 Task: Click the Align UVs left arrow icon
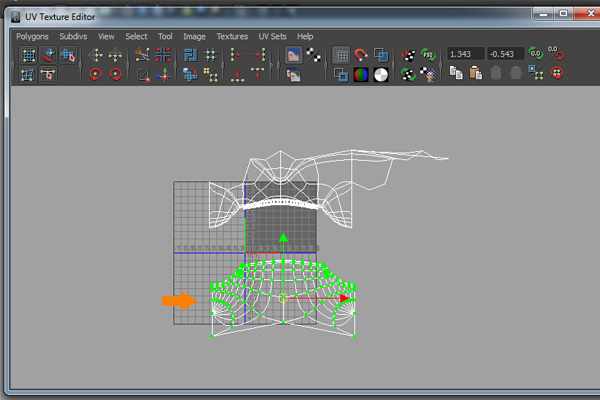(237, 55)
